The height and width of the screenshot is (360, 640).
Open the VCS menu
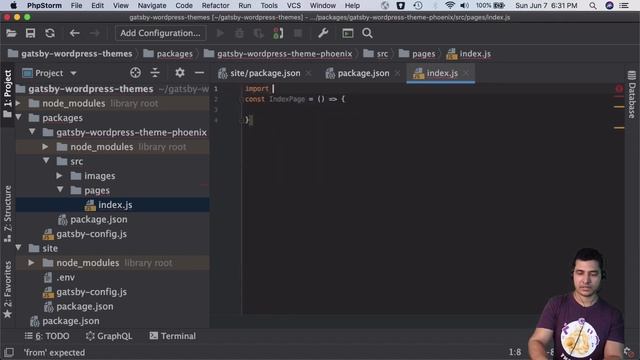(x=293, y=5)
